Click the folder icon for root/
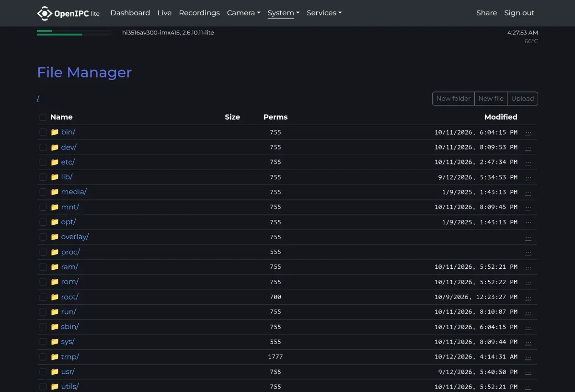 55,297
